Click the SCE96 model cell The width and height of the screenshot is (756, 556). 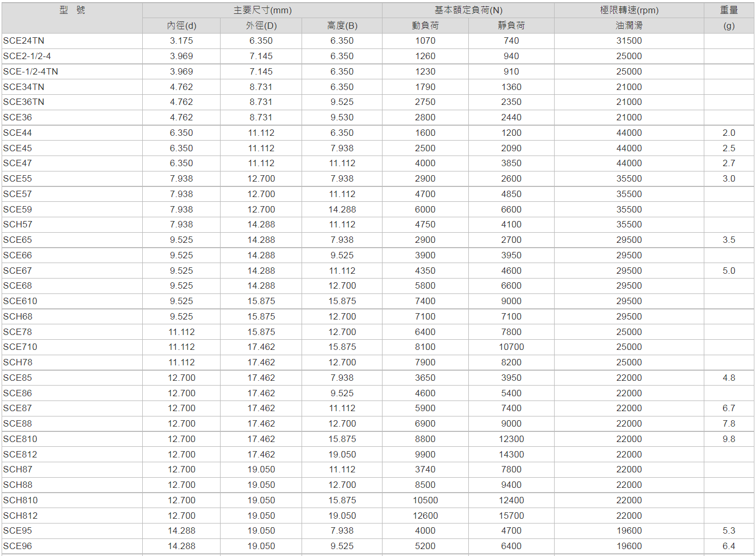(18, 546)
